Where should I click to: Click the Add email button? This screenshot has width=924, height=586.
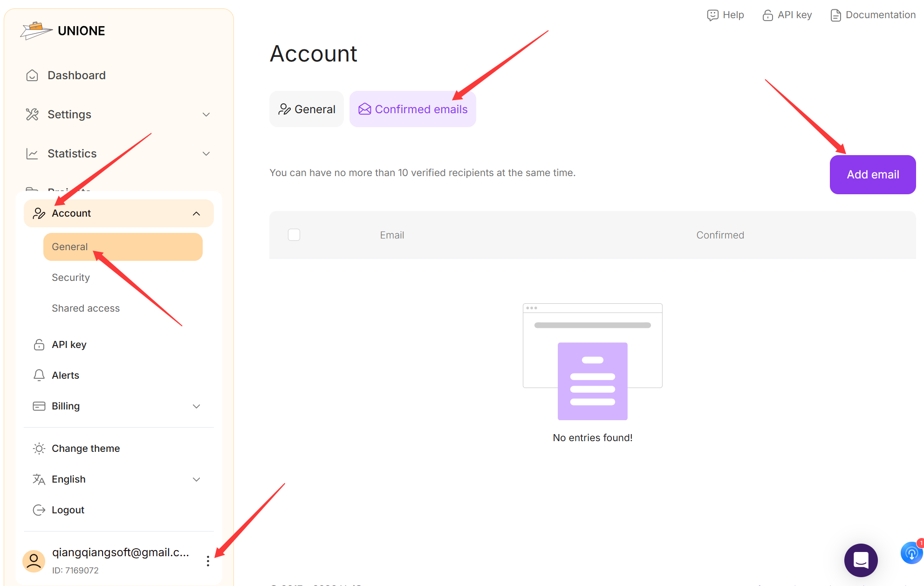tap(873, 175)
